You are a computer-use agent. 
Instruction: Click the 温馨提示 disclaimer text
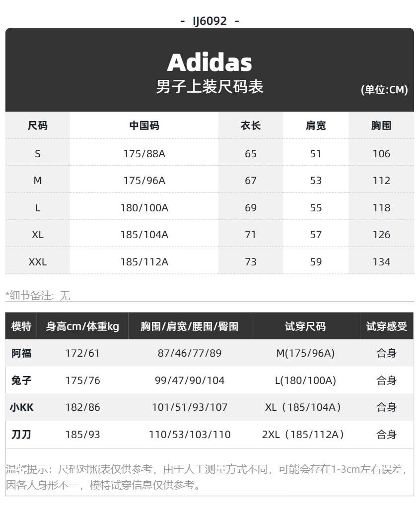207,477
